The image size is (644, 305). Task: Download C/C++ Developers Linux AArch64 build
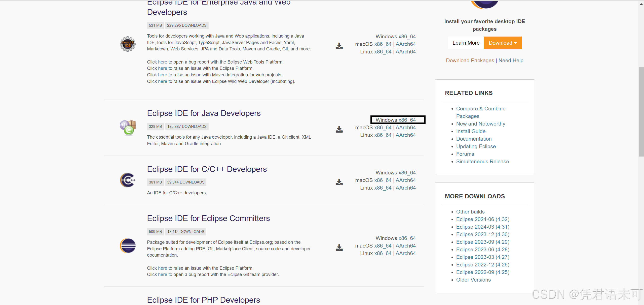click(x=406, y=188)
